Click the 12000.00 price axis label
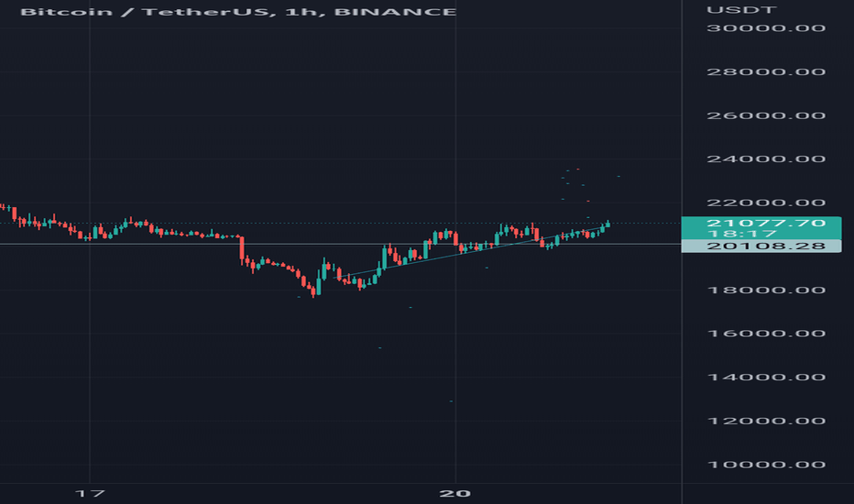 click(x=766, y=421)
